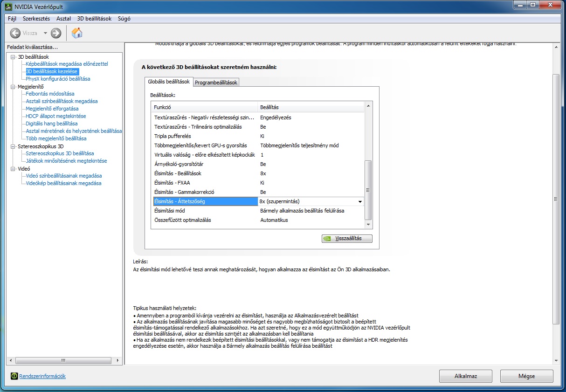This screenshot has height=392, width=566.
Task: Click task tree horizontal scrollbar left arrow
Action: [x=10, y=361]
